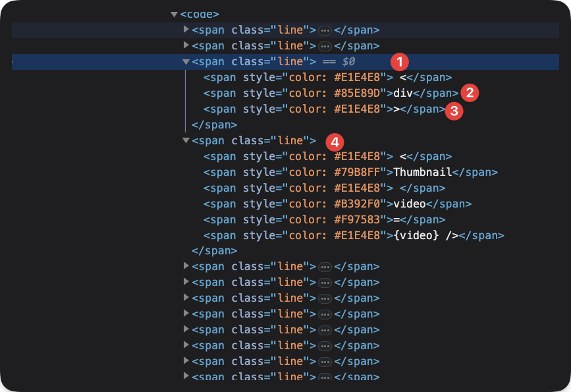This screenshot has width=571, height=392.
Task: Click red annotation badge 2 beside div span
Action: [x=469, y=93]
